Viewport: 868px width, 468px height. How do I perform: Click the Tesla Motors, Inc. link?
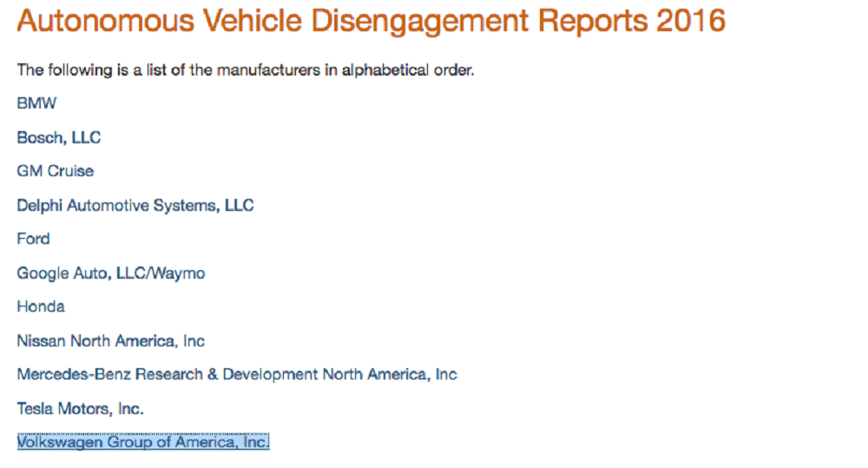pos(80,409)
